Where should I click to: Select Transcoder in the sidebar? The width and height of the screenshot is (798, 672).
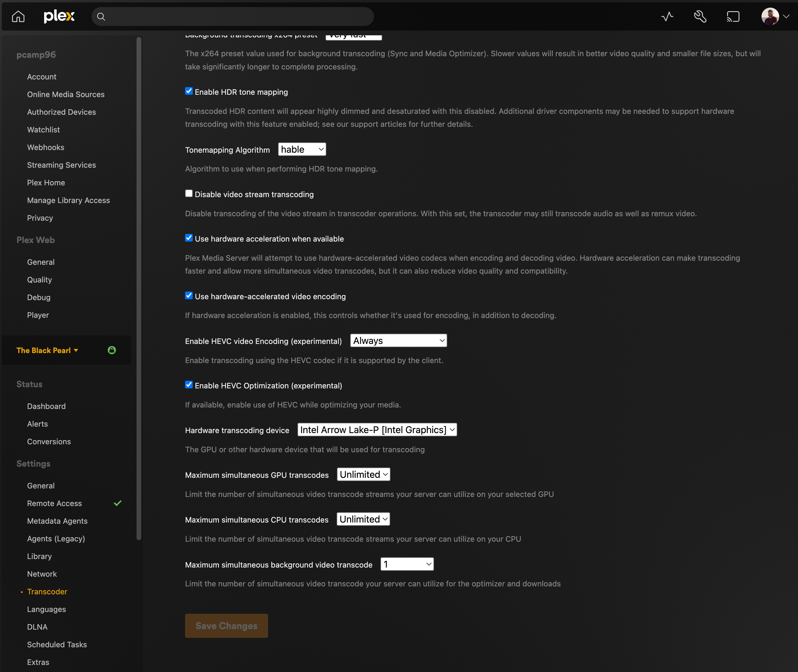point(47,592)
